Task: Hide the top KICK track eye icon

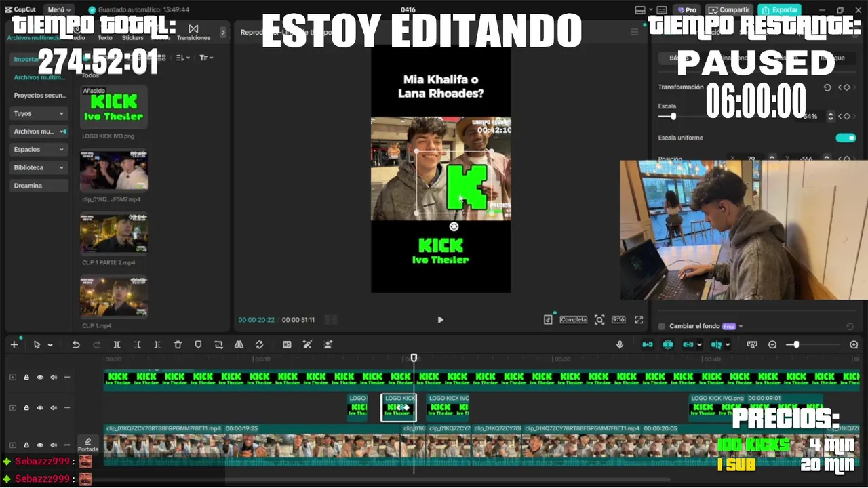Action: (x=40, y=378)
